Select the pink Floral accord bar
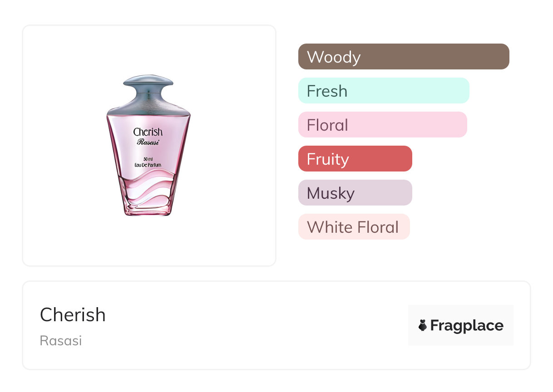This screenshot has width=553, height=392. 382,125
